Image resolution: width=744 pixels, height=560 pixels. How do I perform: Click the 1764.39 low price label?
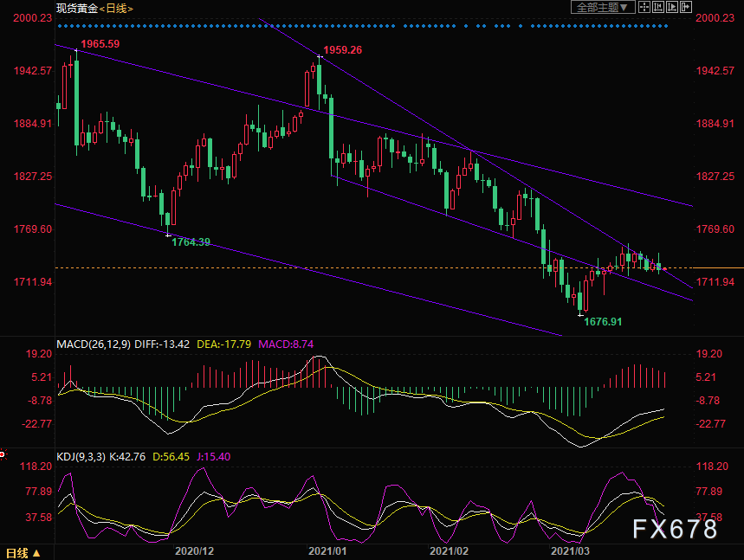pos(191,242)
